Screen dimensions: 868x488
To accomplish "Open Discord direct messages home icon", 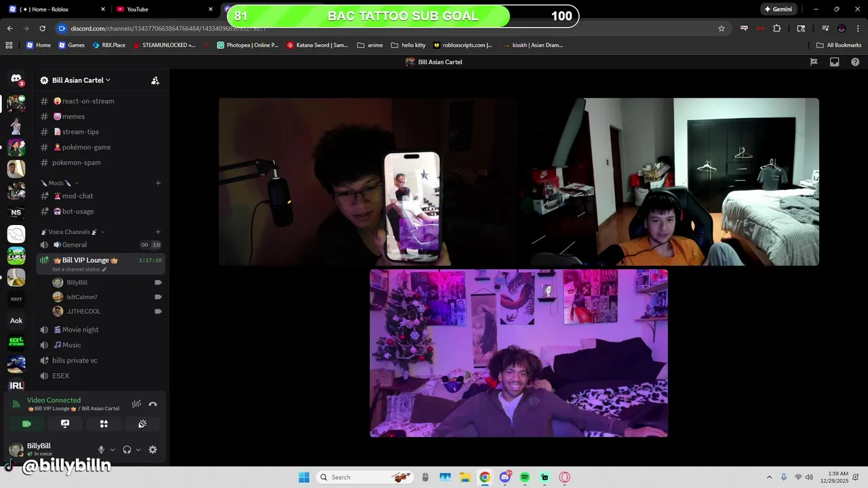I will [16, 80].
